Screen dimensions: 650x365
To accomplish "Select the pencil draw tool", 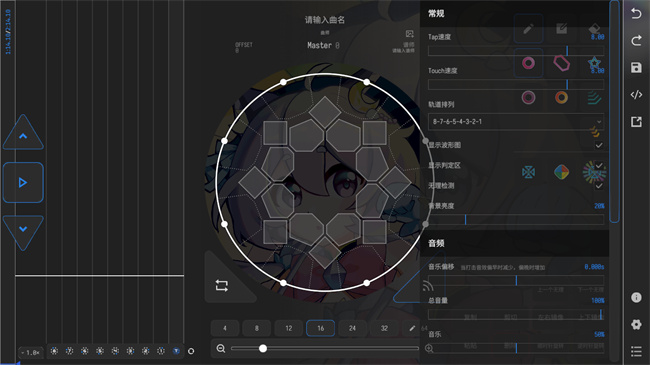I will 528,29.
